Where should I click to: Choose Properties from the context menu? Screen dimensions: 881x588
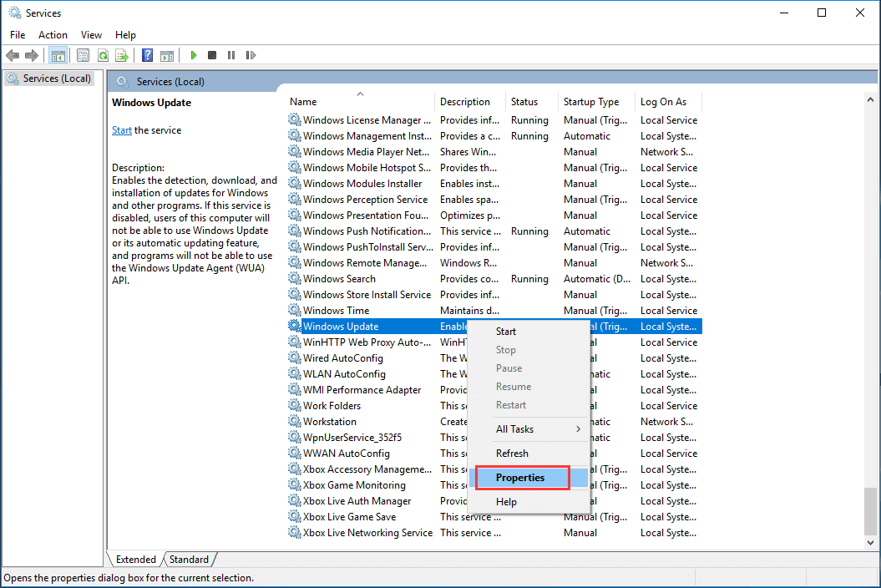click(520, 478)
